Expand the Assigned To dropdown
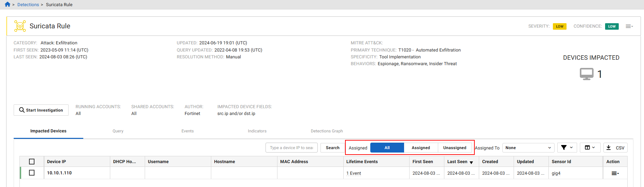The width and height of the screenshot is (644, 187). coord(528,148)
